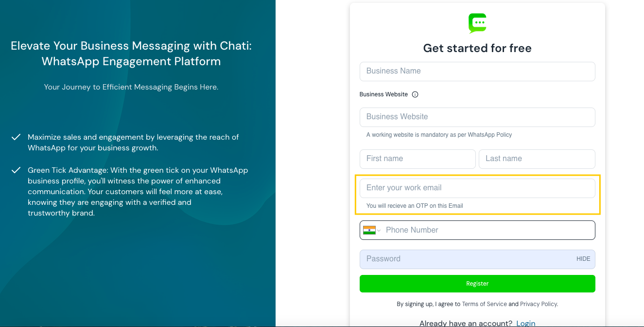Click the Chati green chat bubble logo
The image size is (644, 327).
(477, 23)
